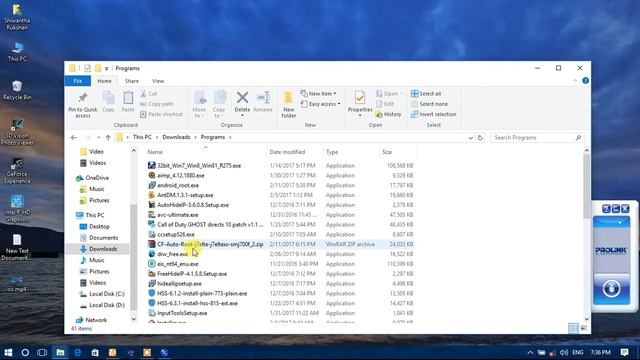Open Action Center notifications
This screenshot has height=360, width=640.
tap(624, 352)
